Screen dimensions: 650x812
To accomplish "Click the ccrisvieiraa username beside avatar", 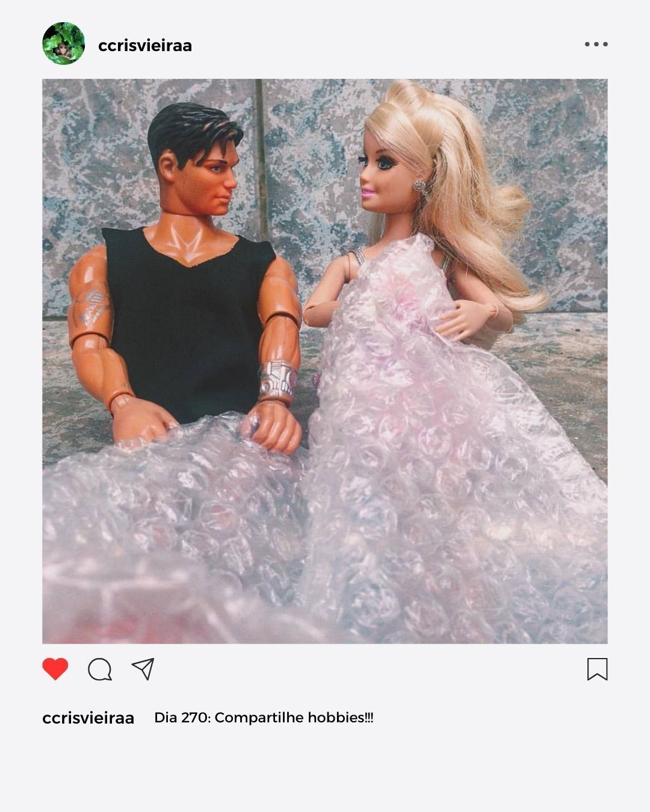I will click(x=145, y=46).
